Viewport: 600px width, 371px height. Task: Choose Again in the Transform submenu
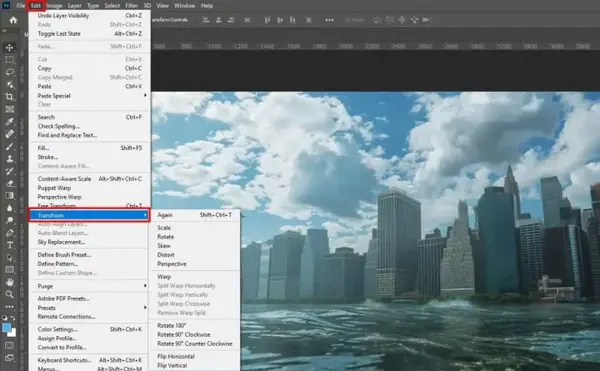pyautogui.click(x=194, y=215)
